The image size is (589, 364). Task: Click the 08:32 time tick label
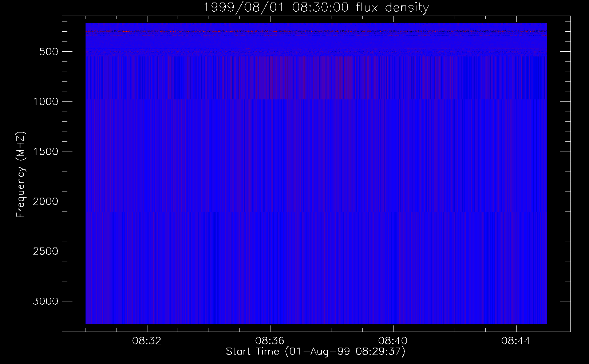pyautogui.click(x=147, y=341)
